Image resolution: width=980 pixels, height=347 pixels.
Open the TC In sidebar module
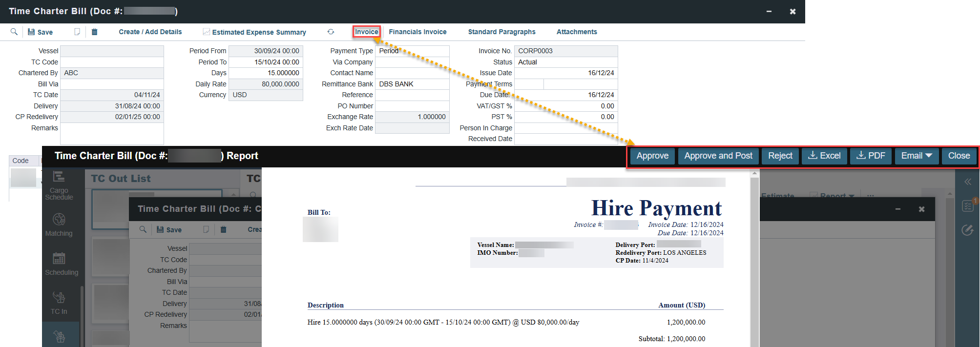[x=59, y=303]
